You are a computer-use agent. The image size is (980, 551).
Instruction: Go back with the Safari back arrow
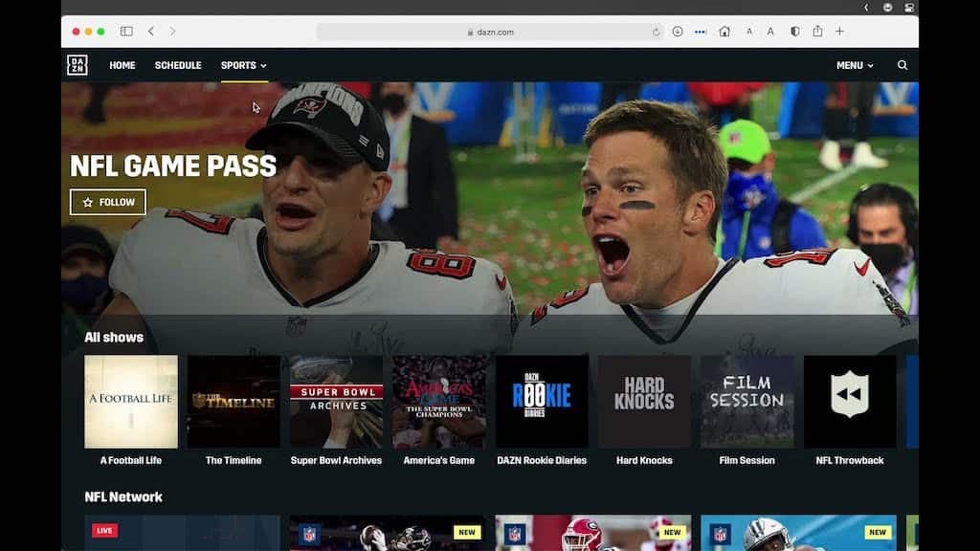coord(150,32)
